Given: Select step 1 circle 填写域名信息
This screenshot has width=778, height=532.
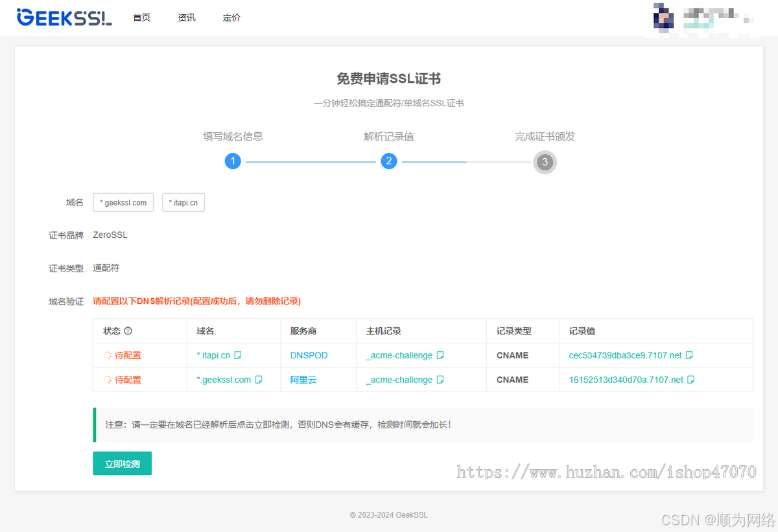Looking at the screenshot, I should click(233, 161).
